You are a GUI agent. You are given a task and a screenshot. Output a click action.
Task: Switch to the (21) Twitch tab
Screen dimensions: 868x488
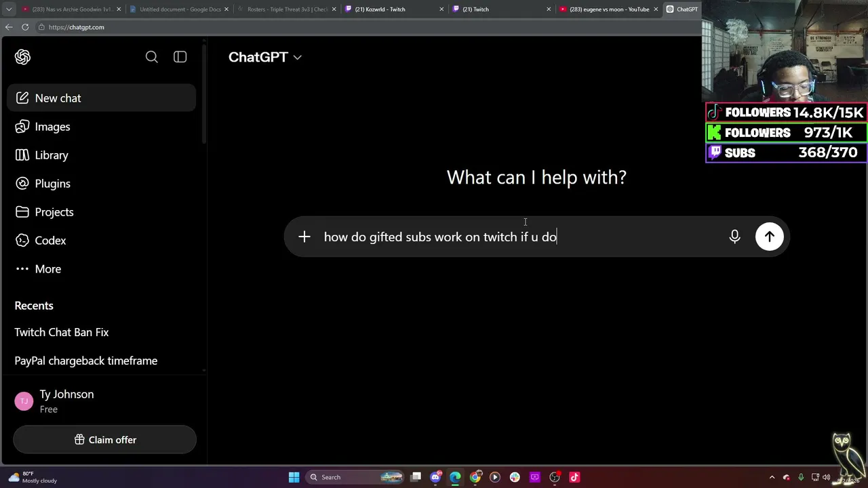click(x=503, y=9)
